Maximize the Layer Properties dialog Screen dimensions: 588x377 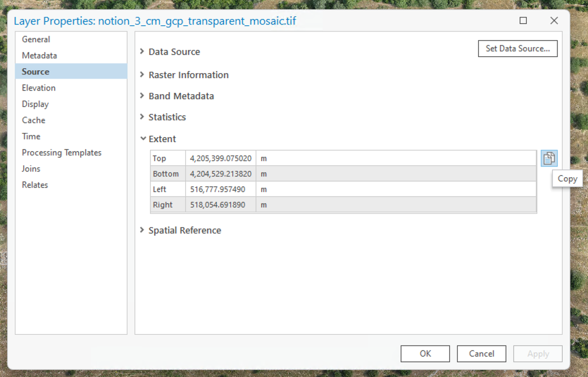pyautogui.click(x=523, y=20)
